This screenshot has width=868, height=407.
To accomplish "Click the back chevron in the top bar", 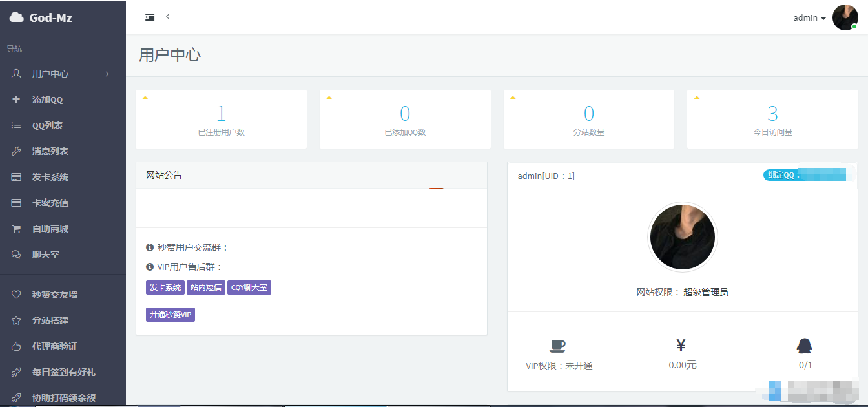I will (167, 16).
